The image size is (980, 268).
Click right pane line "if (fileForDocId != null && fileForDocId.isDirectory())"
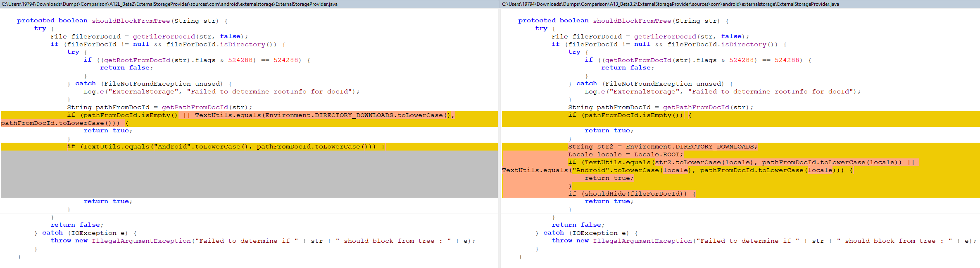[x=669, y=44]
